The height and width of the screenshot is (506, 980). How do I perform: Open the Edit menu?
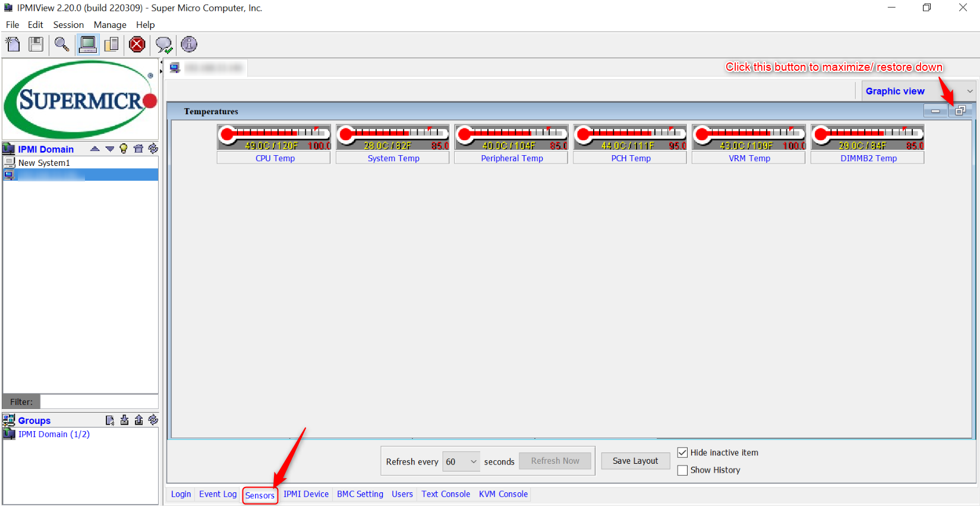(36, 25)
